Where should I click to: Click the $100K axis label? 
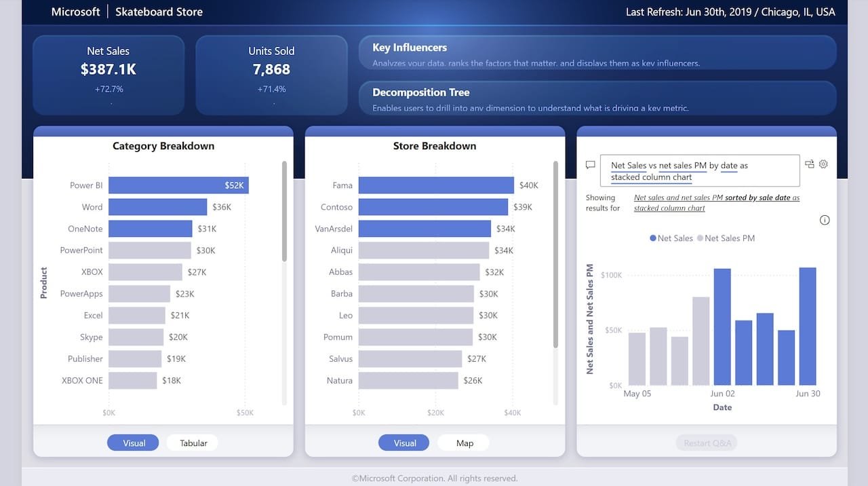coord(611,275)
